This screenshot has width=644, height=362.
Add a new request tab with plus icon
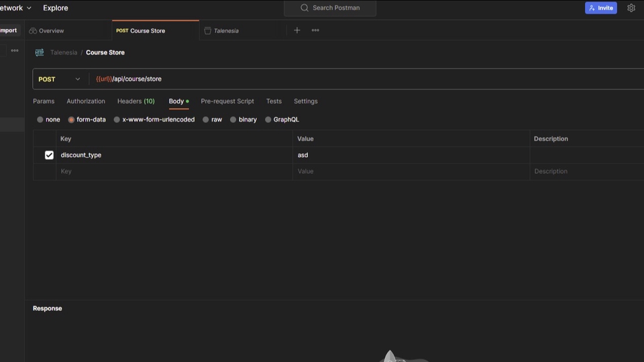[x=297, y=30]
